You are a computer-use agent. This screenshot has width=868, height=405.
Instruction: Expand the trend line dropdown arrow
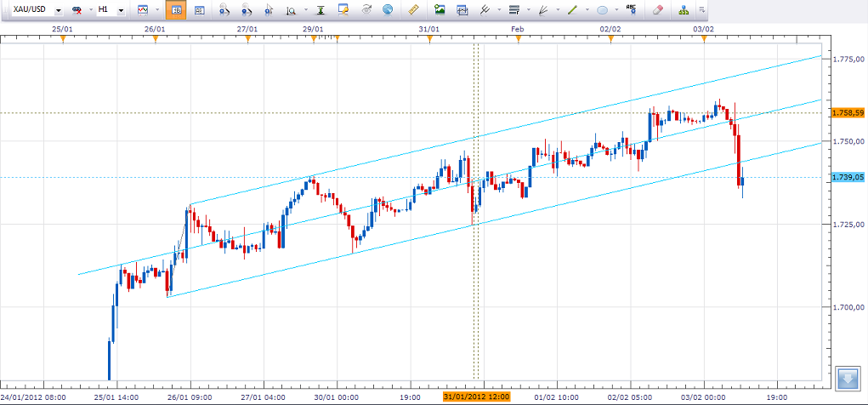pyautogui.click(x=587, y=10)
